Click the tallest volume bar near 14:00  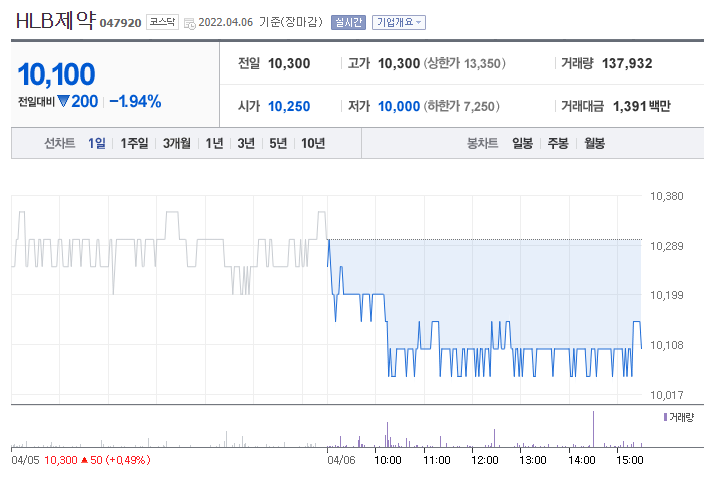tap(593, 429)
